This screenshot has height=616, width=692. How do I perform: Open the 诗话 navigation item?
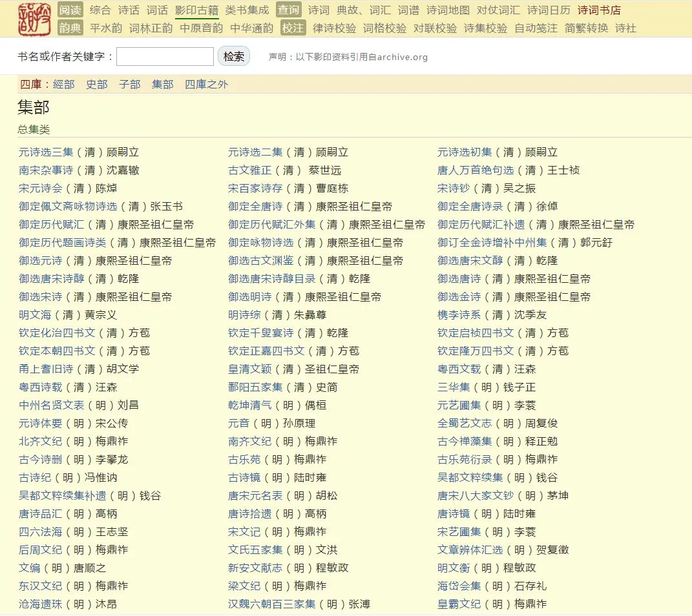click(129, 10)
